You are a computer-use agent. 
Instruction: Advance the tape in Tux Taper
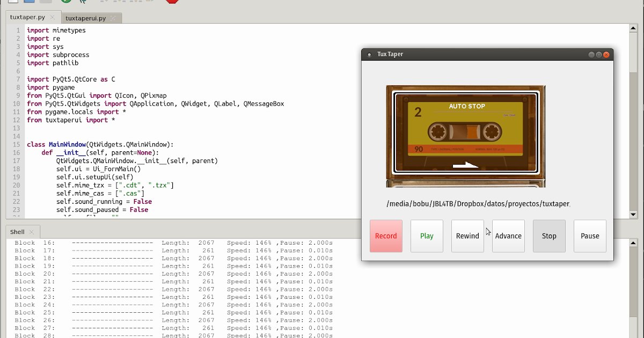point(508,236)
